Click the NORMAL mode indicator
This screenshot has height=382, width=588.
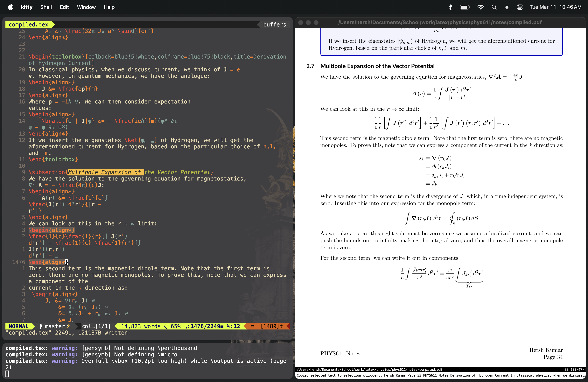[18, 326]
